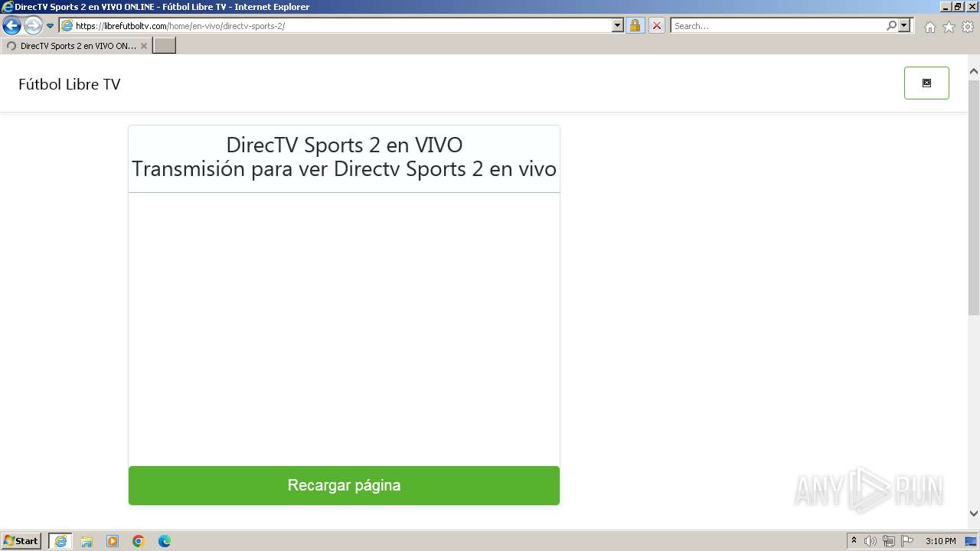Toggle the navigation menu button
Viewport: 980px width, 551px height.
click(x=926, y=83)
